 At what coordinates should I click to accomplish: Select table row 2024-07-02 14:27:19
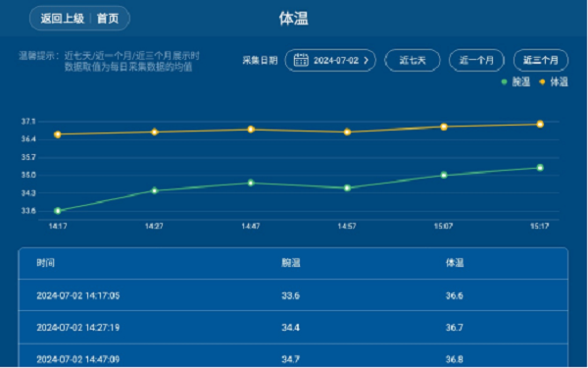[x=293, y=327]
